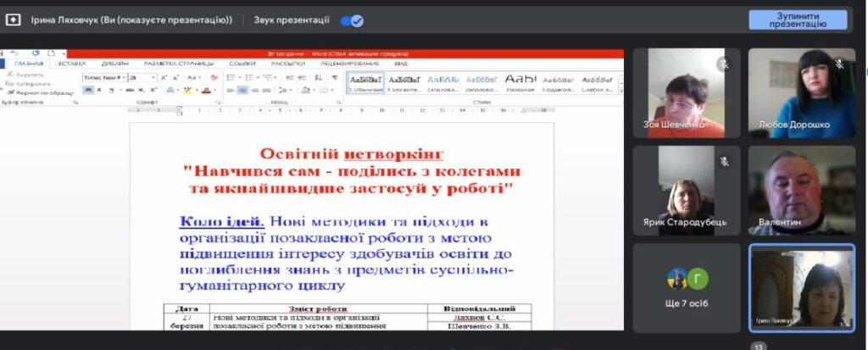Screen dimensions: 868x350
Task: Select the 'Обычный' style
Action: tap(365, 83)
